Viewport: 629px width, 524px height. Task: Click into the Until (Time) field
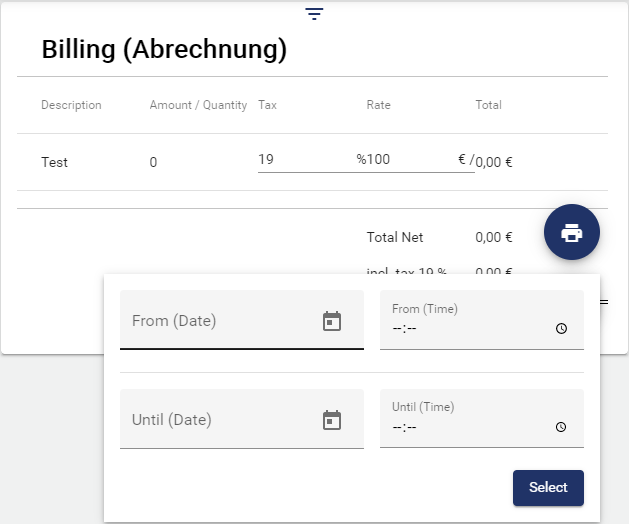tap(470, 426)
